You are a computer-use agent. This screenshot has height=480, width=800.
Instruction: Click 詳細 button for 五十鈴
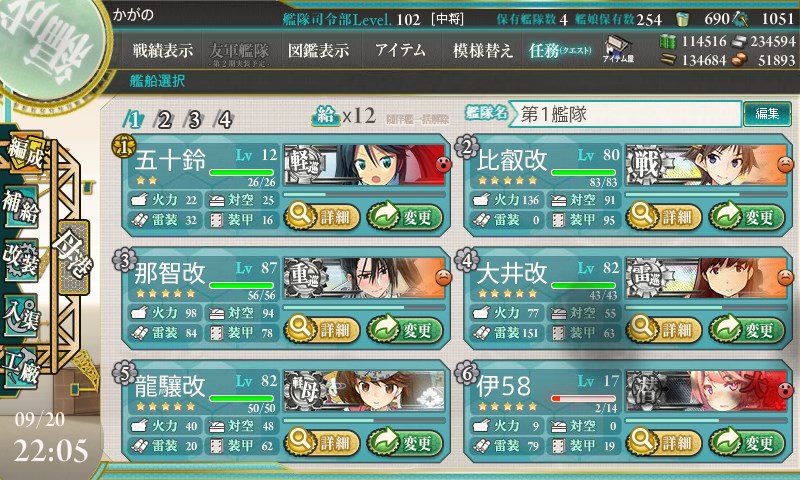(x=321, y=217)
